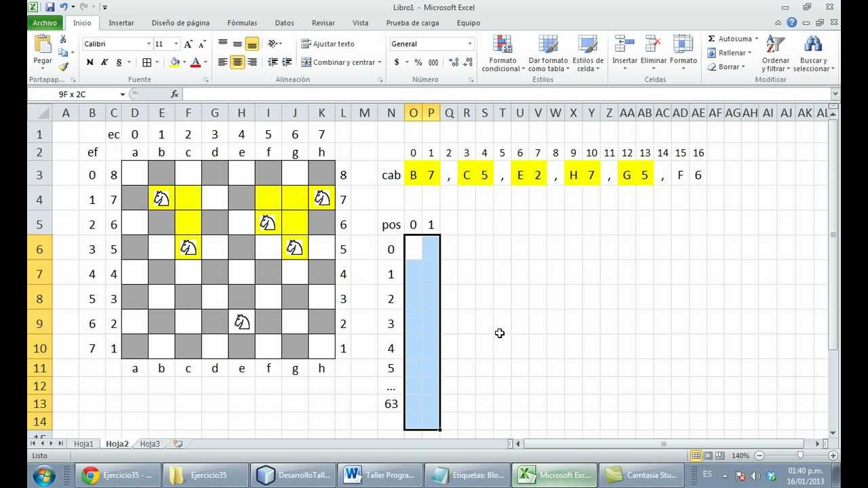
Task: Click the increase decimals icon
Action: pyautogui.click(x=454, y=62)
